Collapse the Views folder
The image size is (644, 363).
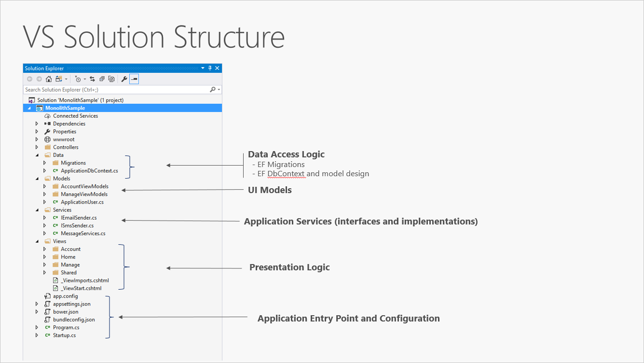click(x=37, y=241)
